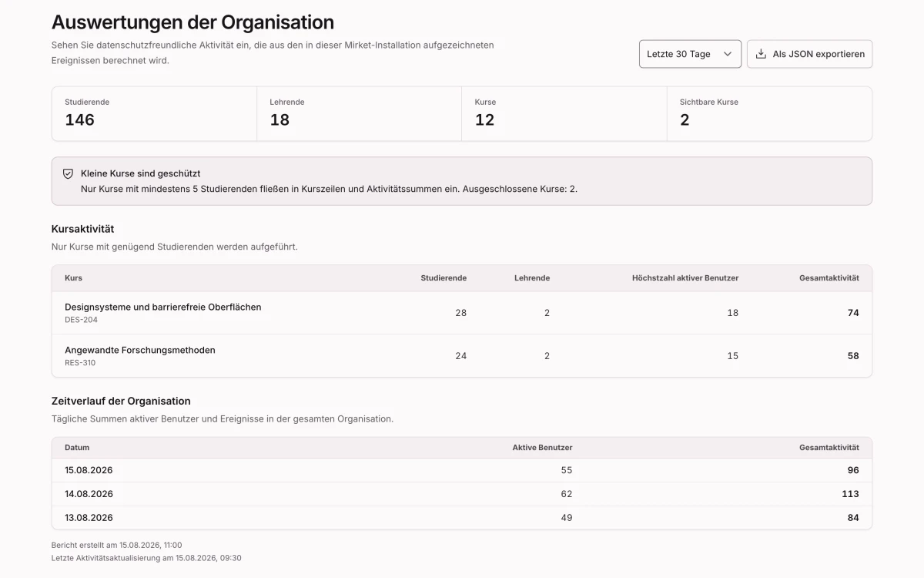The height and width of the screenshot is (578, 924).
Task: Click the Aktive Benutzer column header
Action: pos(543,448)
